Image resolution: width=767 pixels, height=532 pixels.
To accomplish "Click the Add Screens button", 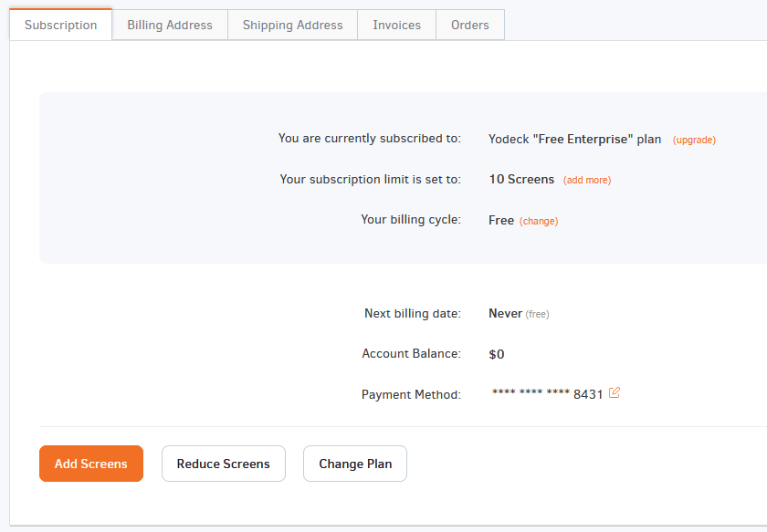I will pos(90,464).
